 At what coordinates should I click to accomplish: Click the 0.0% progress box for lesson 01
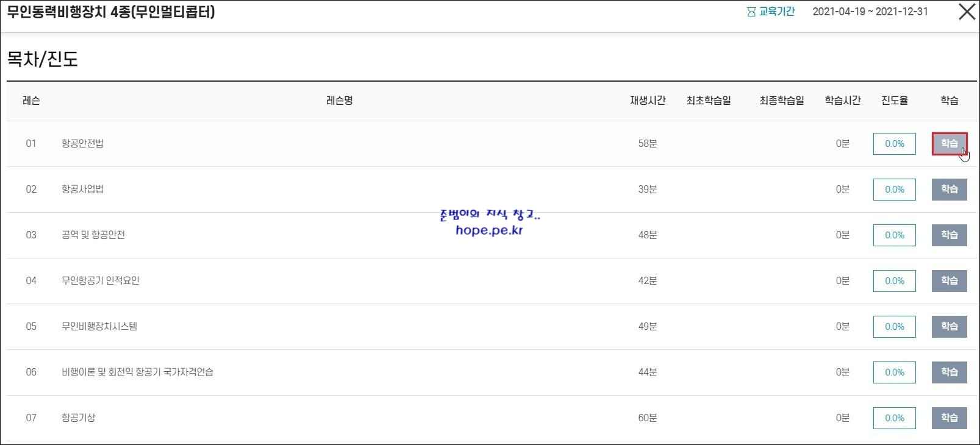click(895, 144)
